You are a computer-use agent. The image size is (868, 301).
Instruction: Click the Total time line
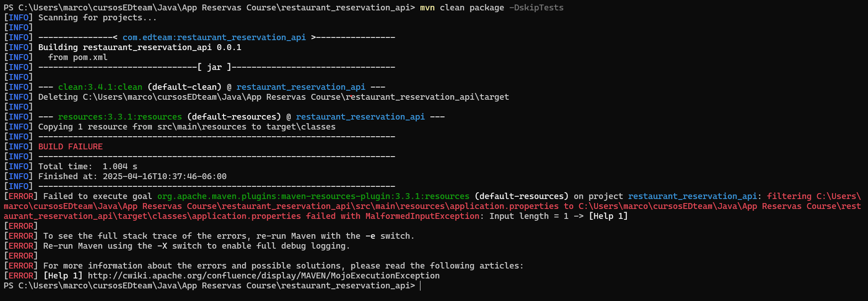pyautogui.click(x=88, y=167)
